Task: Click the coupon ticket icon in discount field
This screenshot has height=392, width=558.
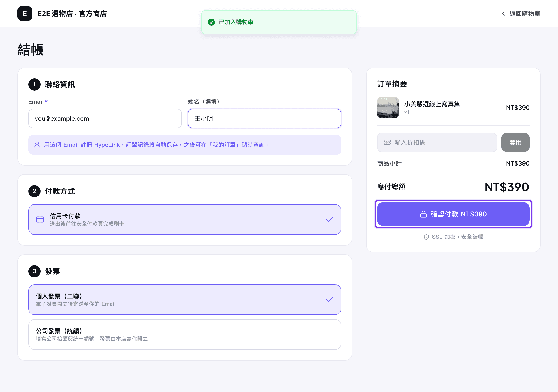Action: pos(387,142)
